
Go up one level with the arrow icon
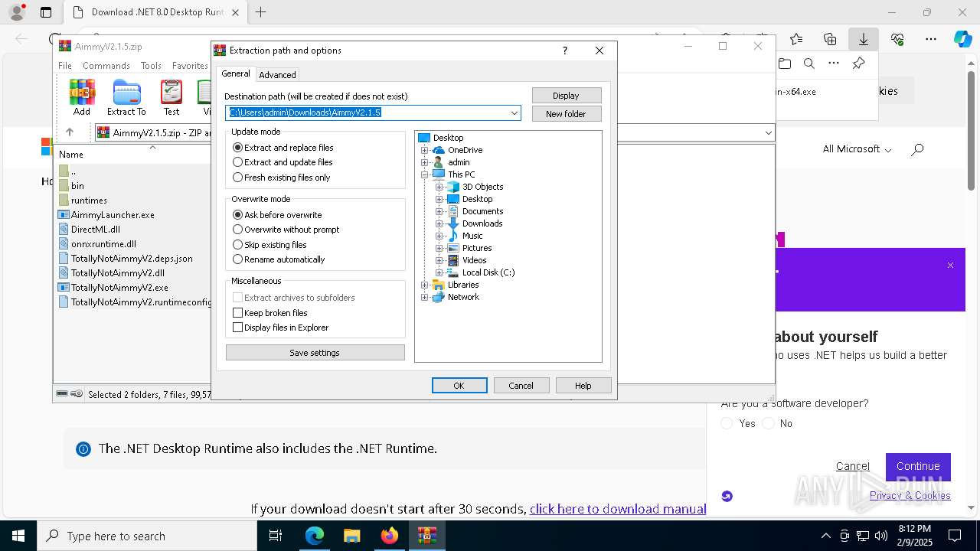(70, 132)
